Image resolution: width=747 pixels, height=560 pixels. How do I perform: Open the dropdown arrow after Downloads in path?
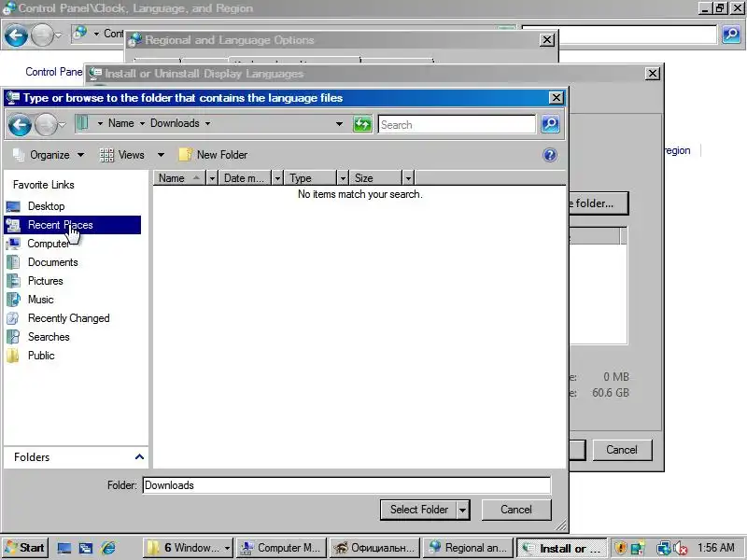[x=207, y=123]
